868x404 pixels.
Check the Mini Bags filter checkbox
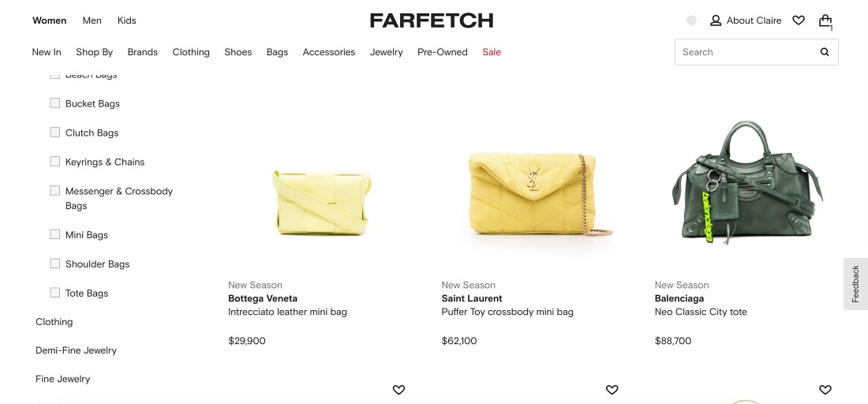pyautogui.click(x=54, y=234)
